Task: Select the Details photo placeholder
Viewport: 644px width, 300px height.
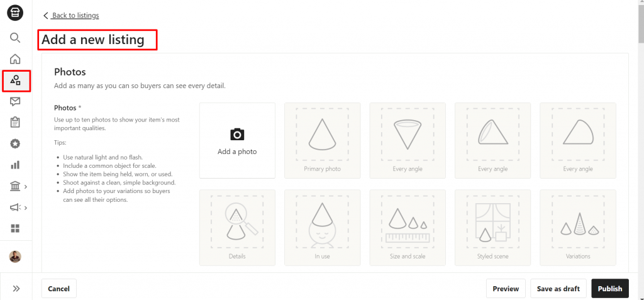Action: [237, 228]
